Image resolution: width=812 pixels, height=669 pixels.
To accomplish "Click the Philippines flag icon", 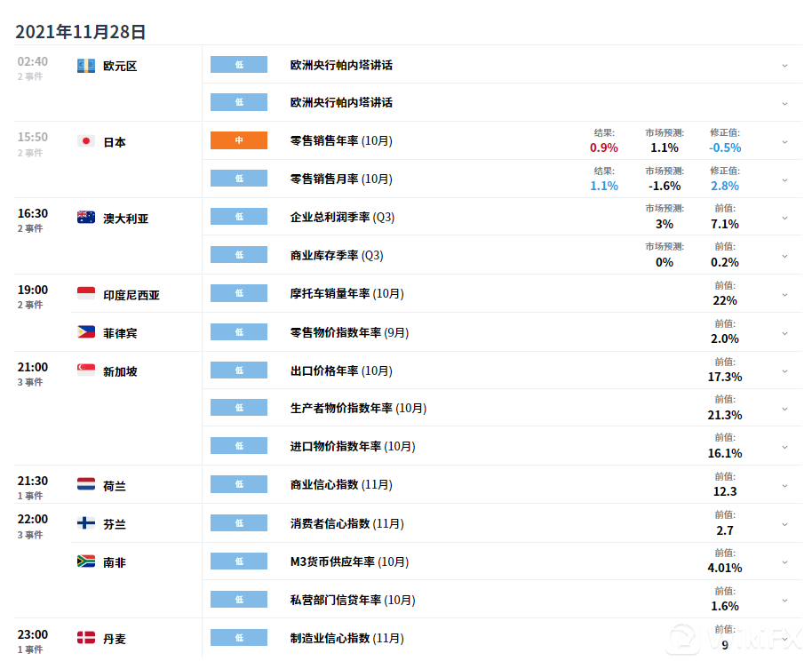I will pyautogui.click(x=86, y=332).
